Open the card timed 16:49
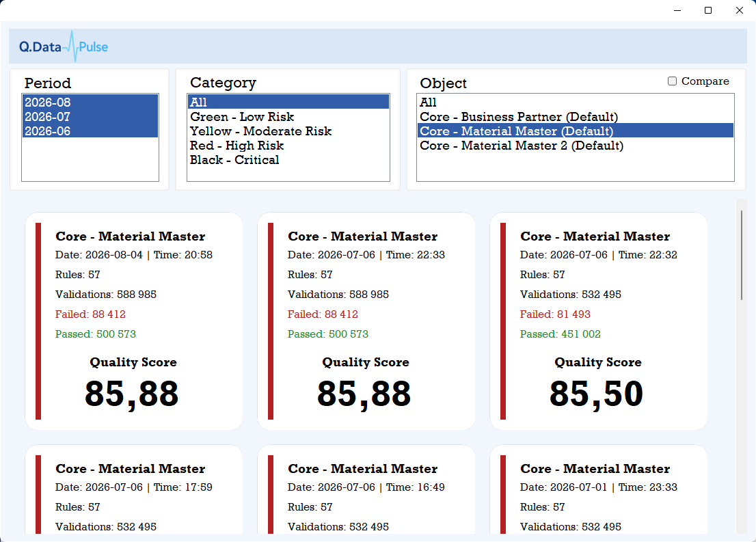The height and width of the screenshot is (542, 756). [x=366, y=489]
